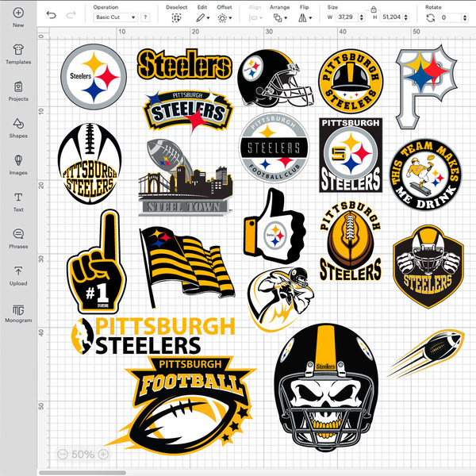Select the Pittsburgh Steelers football-shaped text
The height and width of the screenshot is (476, 476).
click(x=90, y=163)
